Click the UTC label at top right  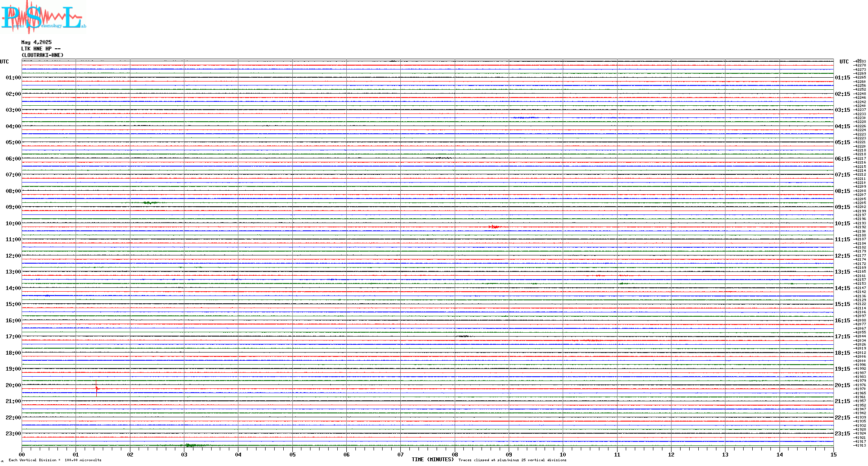[x=844, y=62]
